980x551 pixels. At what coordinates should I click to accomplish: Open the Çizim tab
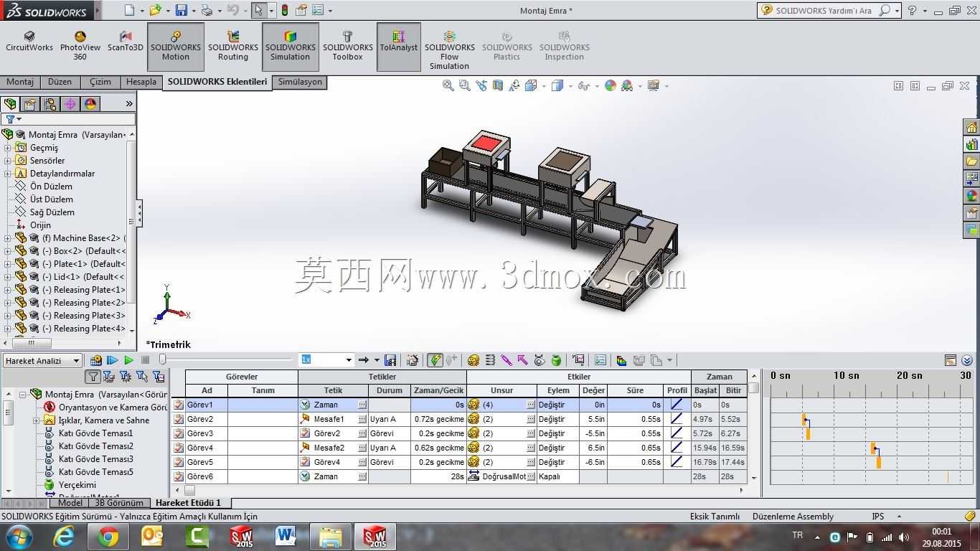click(x=100, y=82)
